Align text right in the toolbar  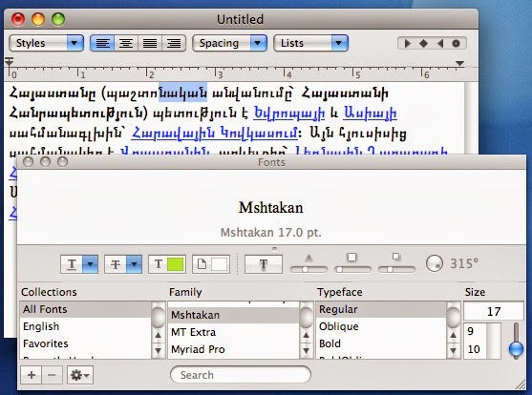[x=174, y=43]
